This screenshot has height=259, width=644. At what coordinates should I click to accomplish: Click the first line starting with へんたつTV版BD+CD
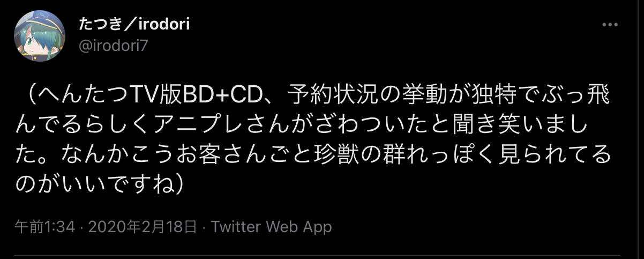click(x=312, y=98)
